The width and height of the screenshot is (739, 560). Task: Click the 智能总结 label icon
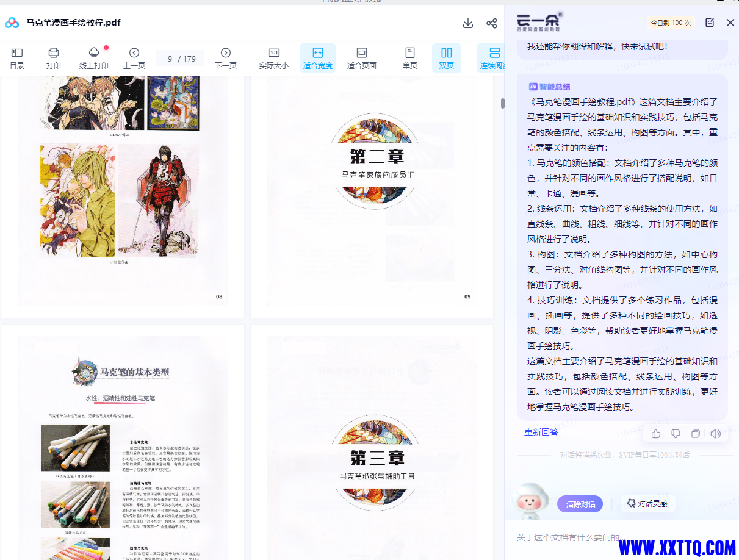[x=533, y=87]
